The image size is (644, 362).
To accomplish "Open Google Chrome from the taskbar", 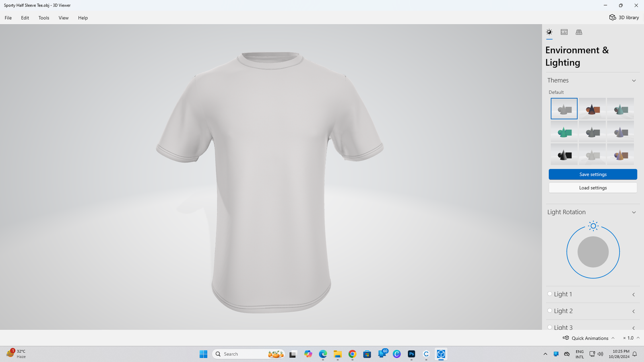I will tap(352, 354).
